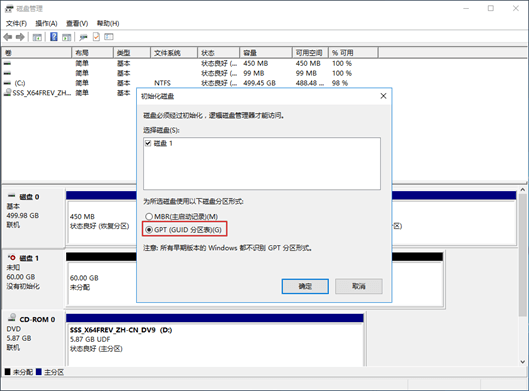Screen dimensions: 529x391
Task: Select the 450 MB 恢复分区 partition on Disk 0
Action: (x=101, y=222)
